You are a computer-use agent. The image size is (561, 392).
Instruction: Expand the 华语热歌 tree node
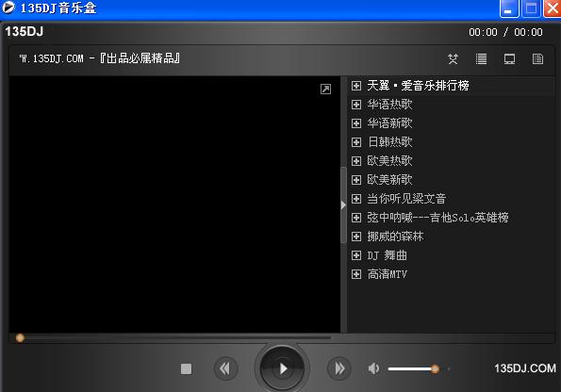coord(356,105)
